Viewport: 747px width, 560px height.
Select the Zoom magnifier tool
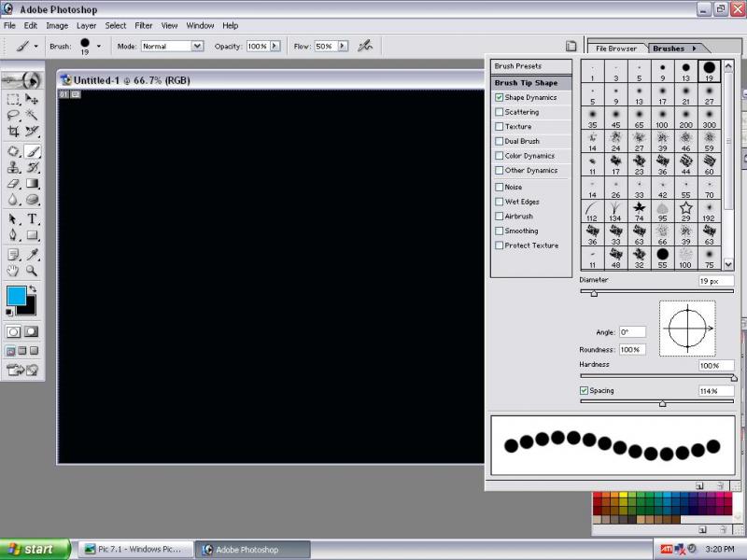(x=32, y=271)
